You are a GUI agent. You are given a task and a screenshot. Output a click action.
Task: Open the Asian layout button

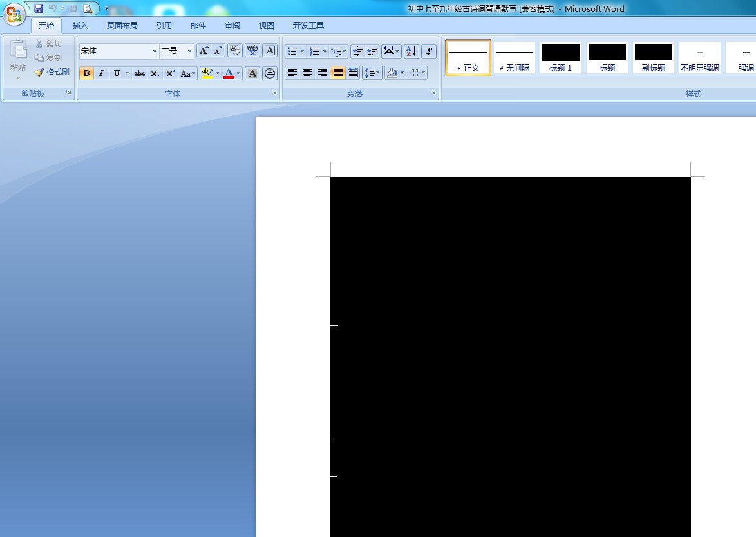391,51
